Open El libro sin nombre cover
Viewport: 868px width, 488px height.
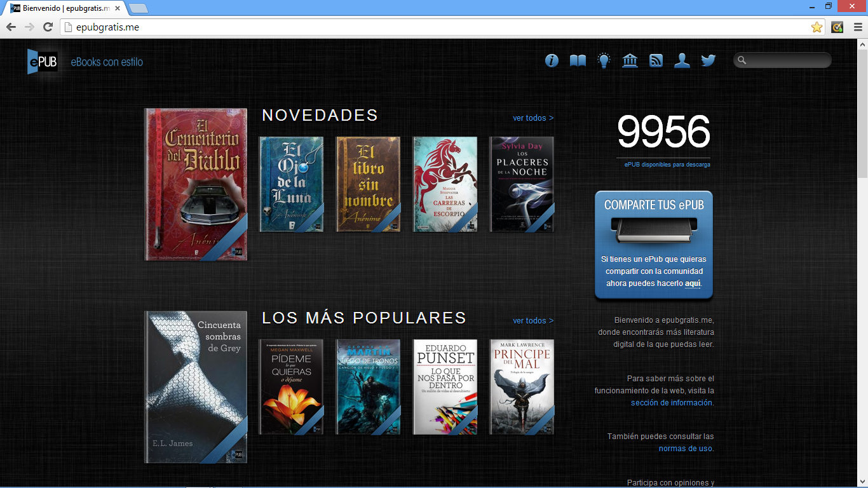368,184
